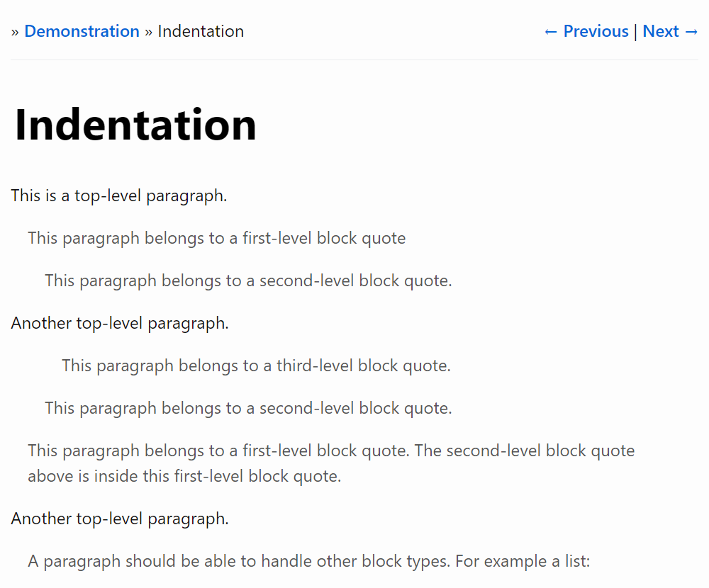The height and width of the screenshot is (588, 709).
Task: Click "Another top-level paragraph." below two-line quote
Action: [120, 519]
